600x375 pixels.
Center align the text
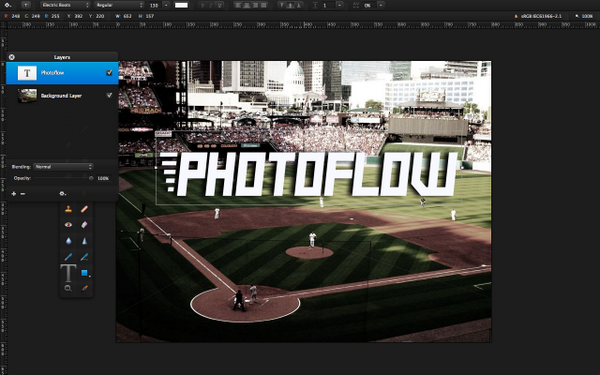[246, 5]
